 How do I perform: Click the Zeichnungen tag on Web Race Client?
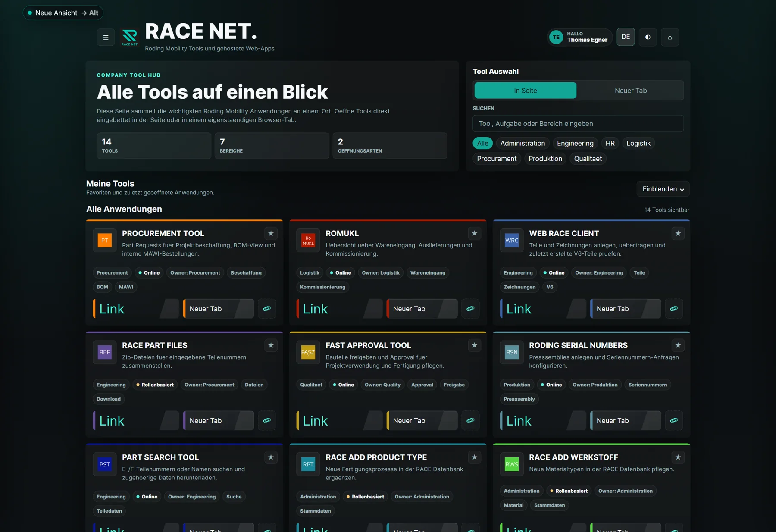(519, 287)
